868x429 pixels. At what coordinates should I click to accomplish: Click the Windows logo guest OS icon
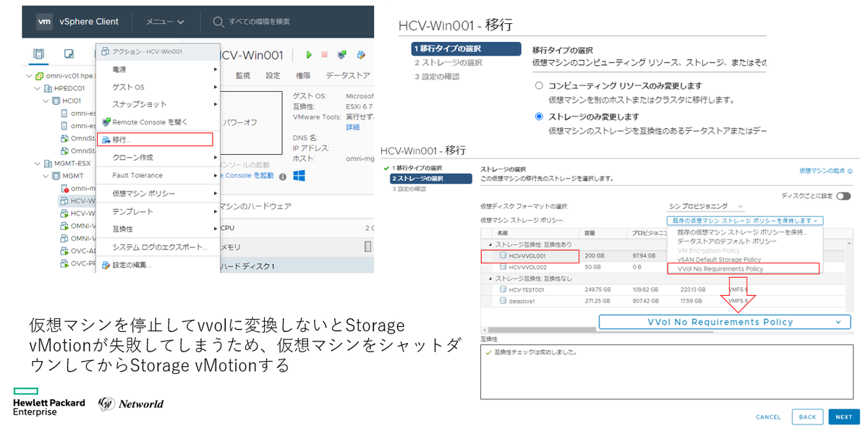tap(299, 174)
